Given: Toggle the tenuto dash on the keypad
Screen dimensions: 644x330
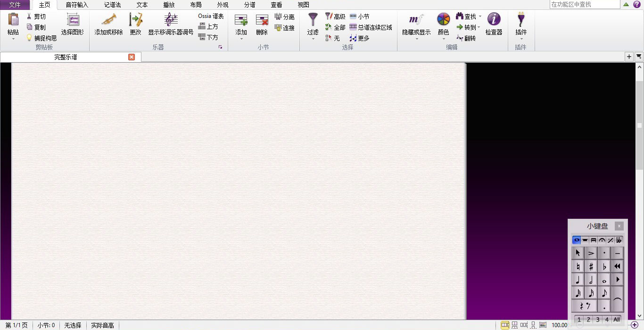Looking at the screenshot, I should point(618,253).
